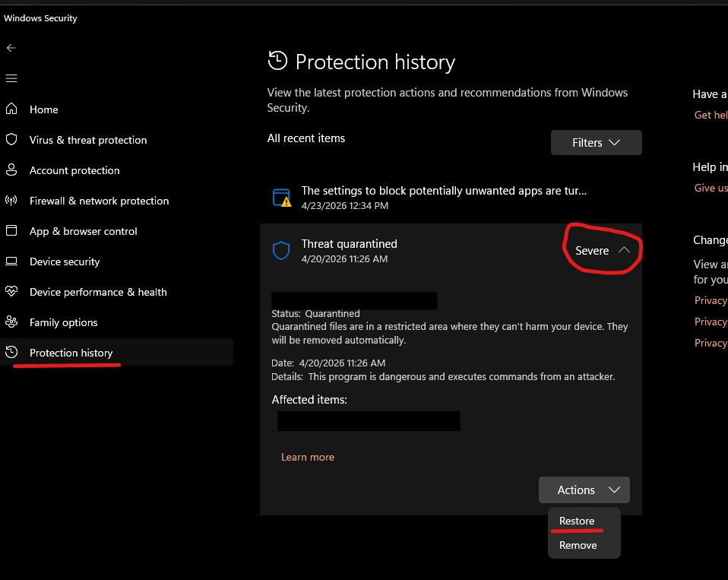The image size is (728, 580).
Task: Open the hamburger navigation menu
Action: (x=11, y=78)
